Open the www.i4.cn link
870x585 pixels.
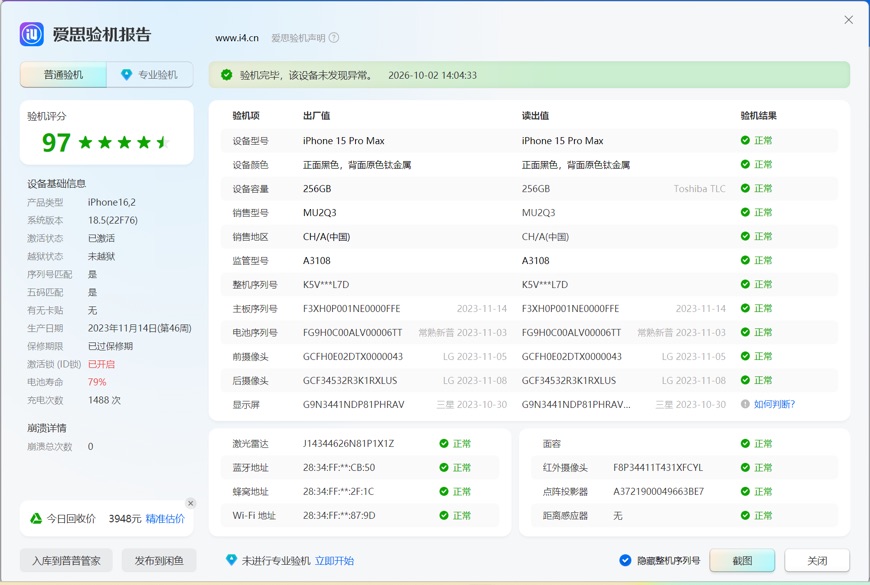click(237, 38)
